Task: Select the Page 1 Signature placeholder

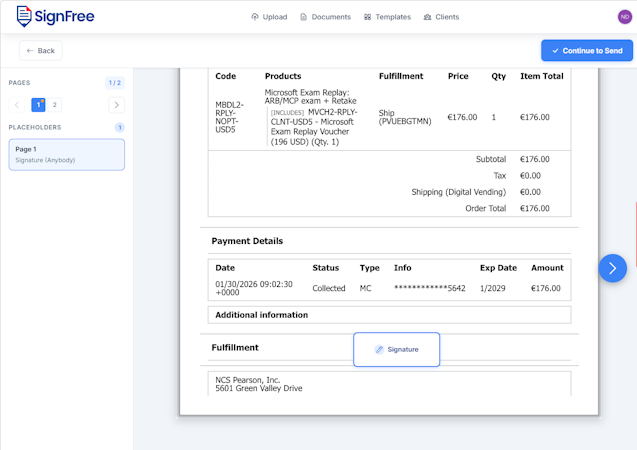Action: (x=67, y=154)
